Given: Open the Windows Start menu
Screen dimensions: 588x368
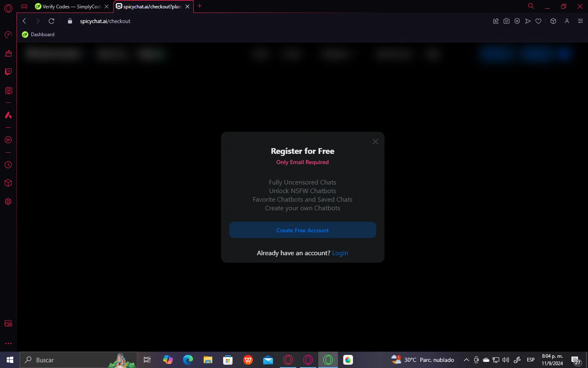Looking at the screenshot, I should click(10, 360).
